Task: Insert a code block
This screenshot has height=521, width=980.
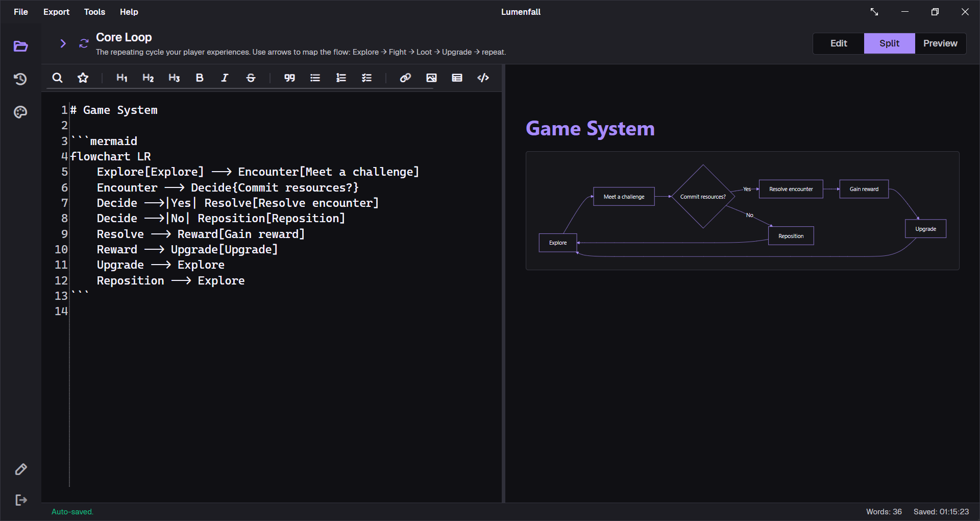Action: click(x=483, y=78)
